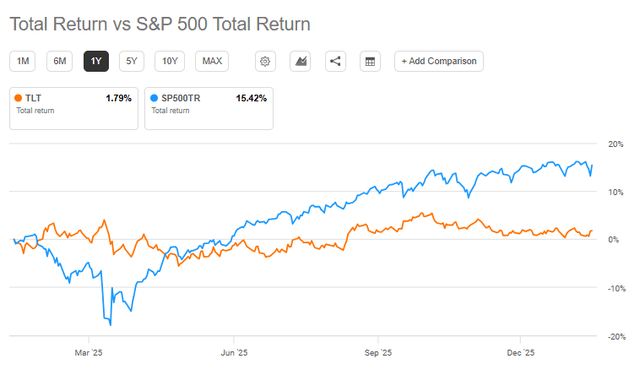This screenshot has width=640, height=375.
Task: Click the Mar '25 axis label
Action: [x=89, y=353]
